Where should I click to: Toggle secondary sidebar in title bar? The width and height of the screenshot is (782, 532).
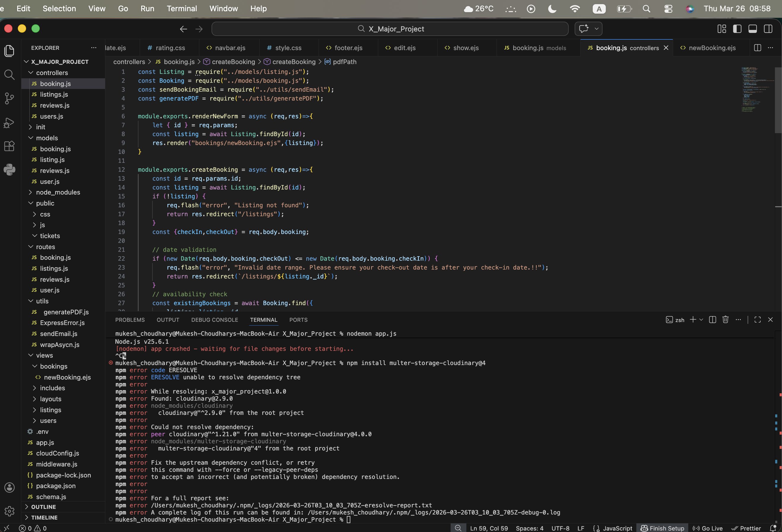(x=768, y=29)
